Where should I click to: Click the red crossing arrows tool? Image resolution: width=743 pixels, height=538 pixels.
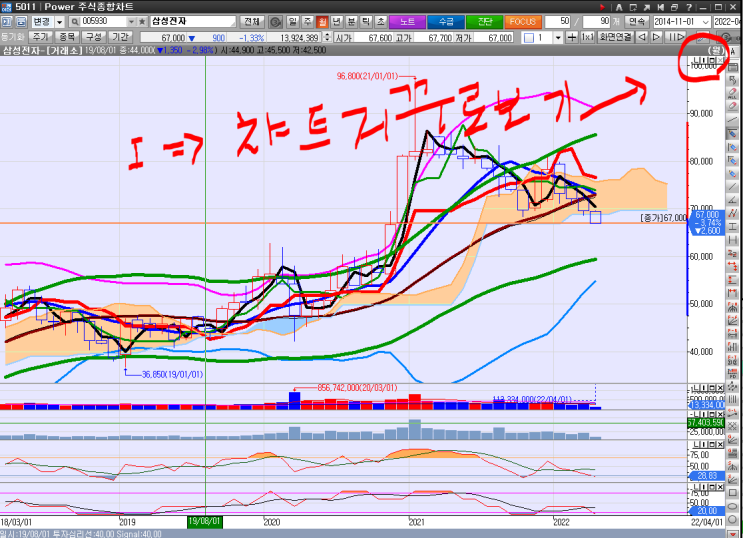pyautogui.click(x=733, y=267)
